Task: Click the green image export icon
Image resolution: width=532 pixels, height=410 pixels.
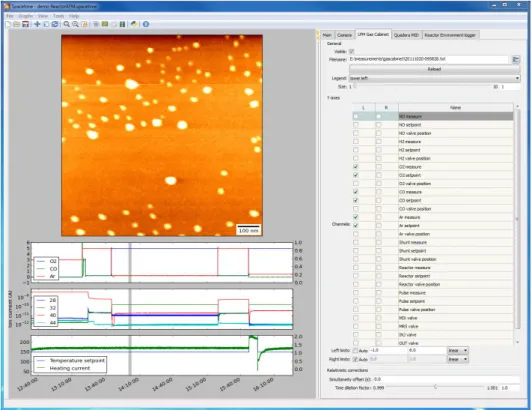Action: [x=105, y=24]
